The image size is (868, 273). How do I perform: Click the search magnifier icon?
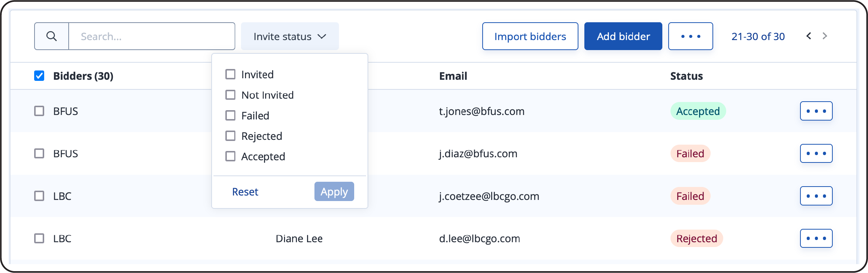tap(52, 36)
